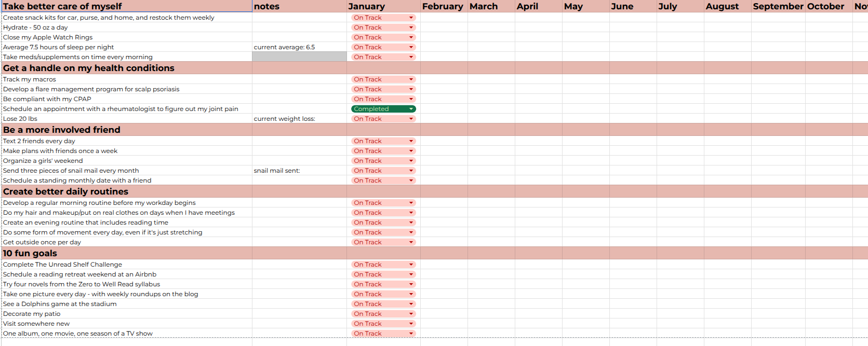This screenshot has height=346, width=868.
Task: Expand status dropdown for Text 2 friends every day
Action: coord(411,141)
